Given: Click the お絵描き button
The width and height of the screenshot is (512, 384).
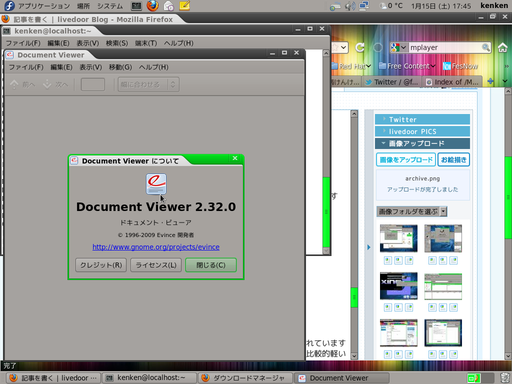Looking at the screenshot, I should pos(454,160).
